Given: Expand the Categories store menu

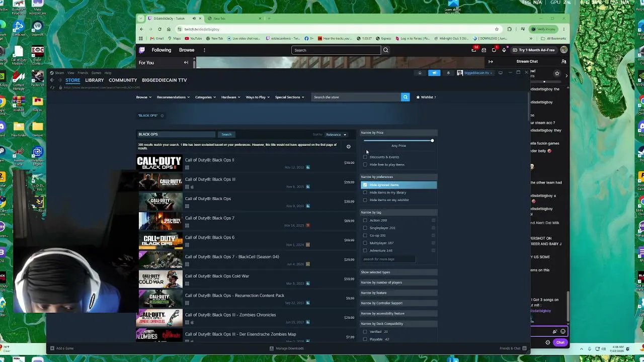Looking at the screenshot, I should [205, 97].
